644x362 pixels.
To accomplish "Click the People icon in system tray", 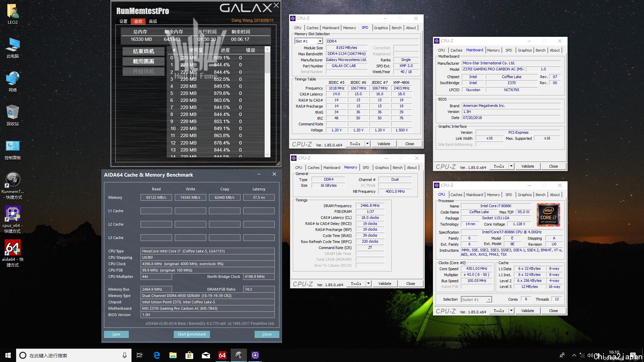I will (x=562, y=355).
